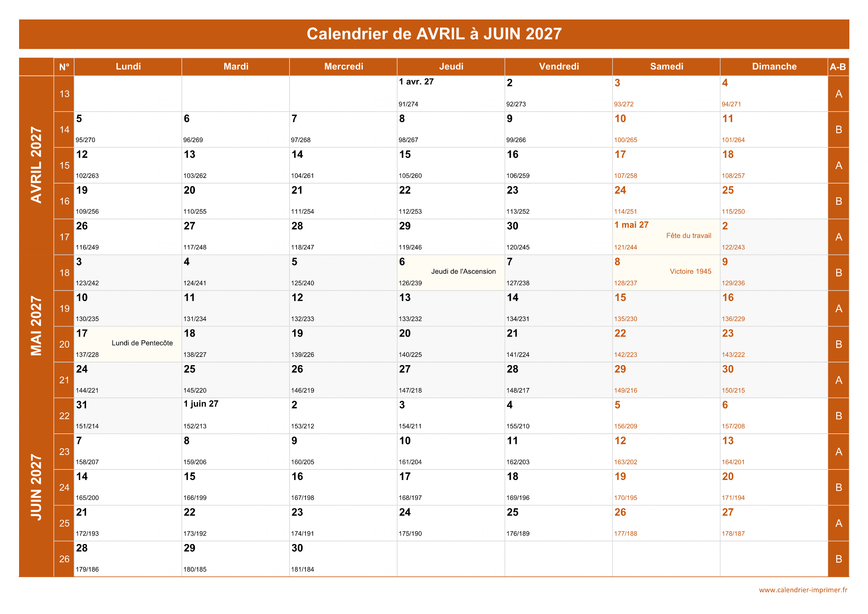Click week number 13 cell
The height and width of the screenshot is (614, 868).
click(x=64, y=94)
